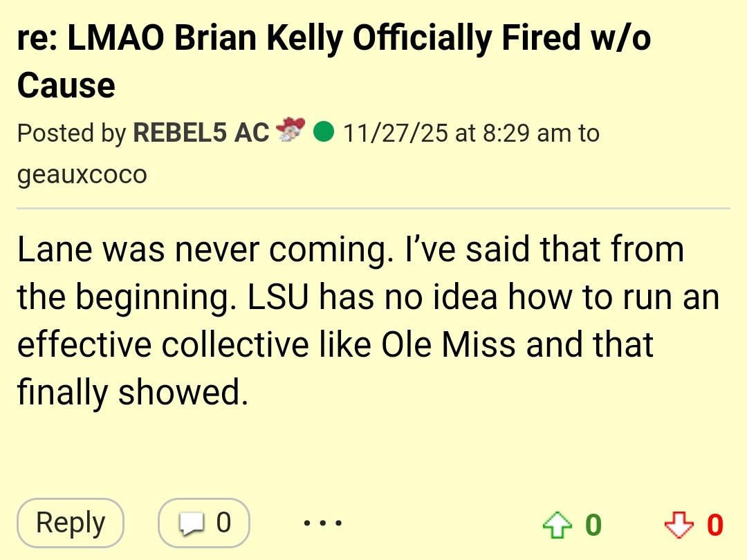Click the 'finally showed.' closing line
Image resolution: width=747 pixels, height=560 pixels.
[x=131, y=393]
